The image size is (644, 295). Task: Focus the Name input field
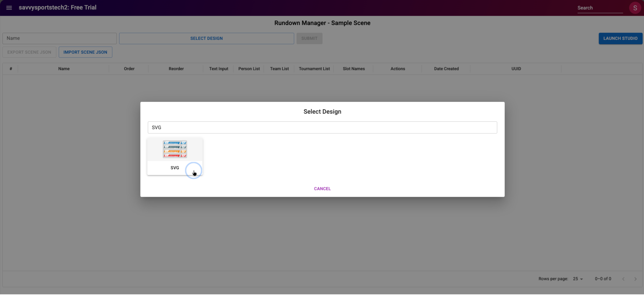coord(59,39)
